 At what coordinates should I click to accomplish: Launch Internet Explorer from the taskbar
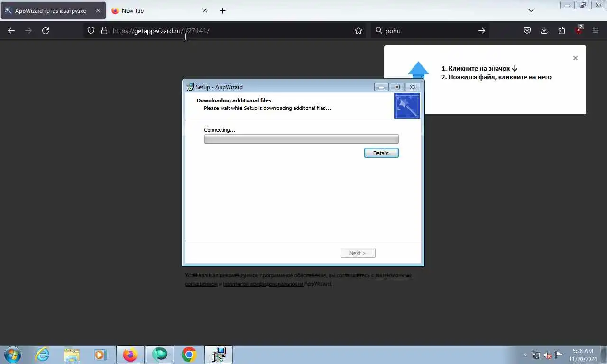point(42,355)
